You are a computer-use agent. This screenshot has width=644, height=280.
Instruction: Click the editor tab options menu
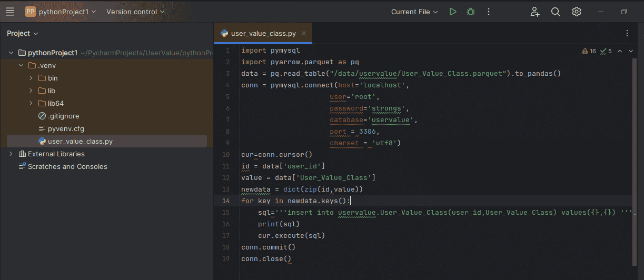(627, 33)
